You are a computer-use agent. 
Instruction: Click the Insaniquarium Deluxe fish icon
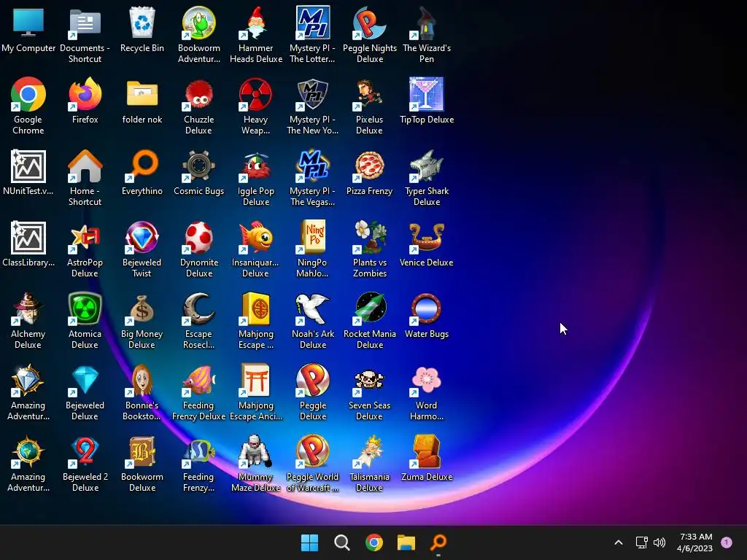click(256, 237)
